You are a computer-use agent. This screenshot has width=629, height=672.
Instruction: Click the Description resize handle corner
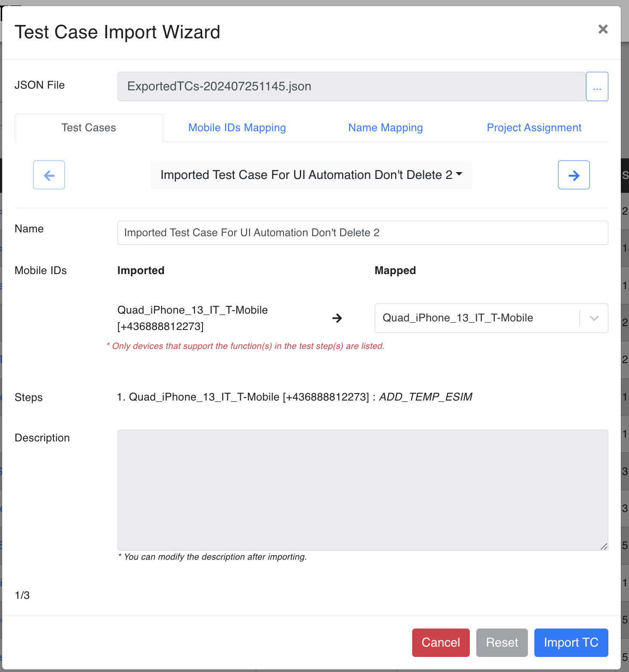[x=604, y=546]
